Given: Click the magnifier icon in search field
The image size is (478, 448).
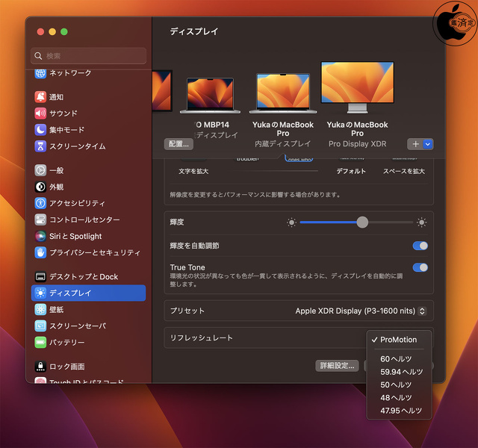Looking at the screenshot, I should pyautogui.click(x=38, y=56).
